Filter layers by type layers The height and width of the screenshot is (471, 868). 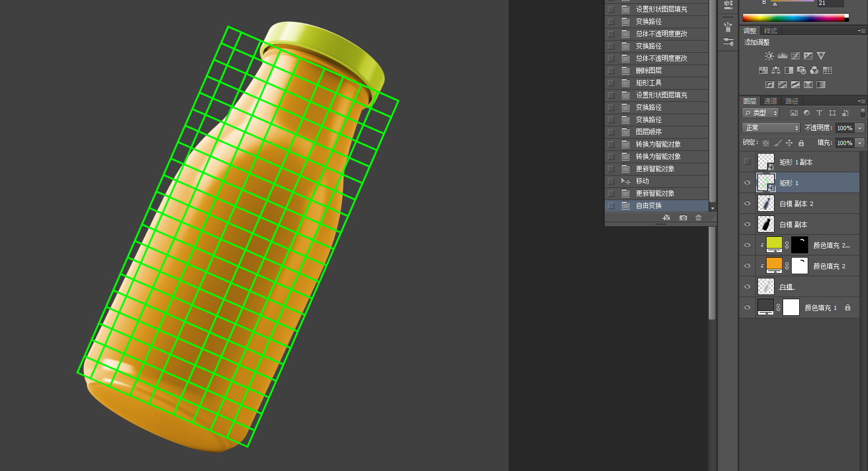coord(819,113)
